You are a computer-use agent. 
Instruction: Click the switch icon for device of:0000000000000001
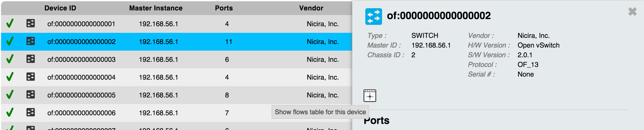click(x=31, y=23)
